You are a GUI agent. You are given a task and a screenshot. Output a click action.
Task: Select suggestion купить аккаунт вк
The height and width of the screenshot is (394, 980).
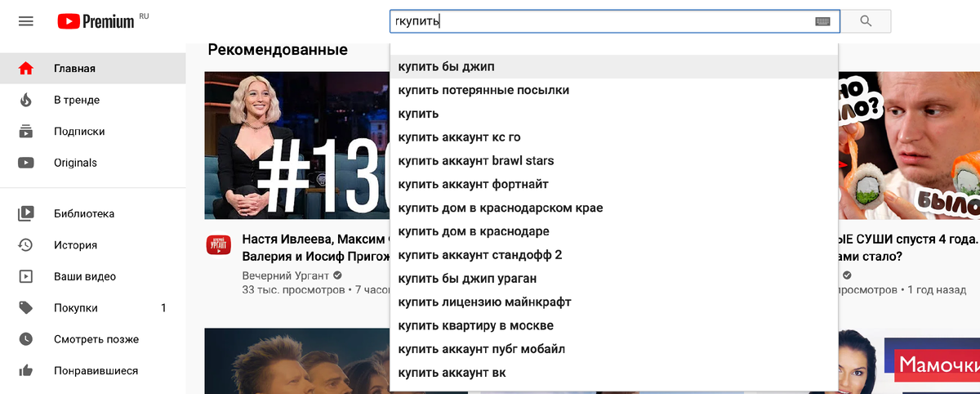tap(614, 373)
